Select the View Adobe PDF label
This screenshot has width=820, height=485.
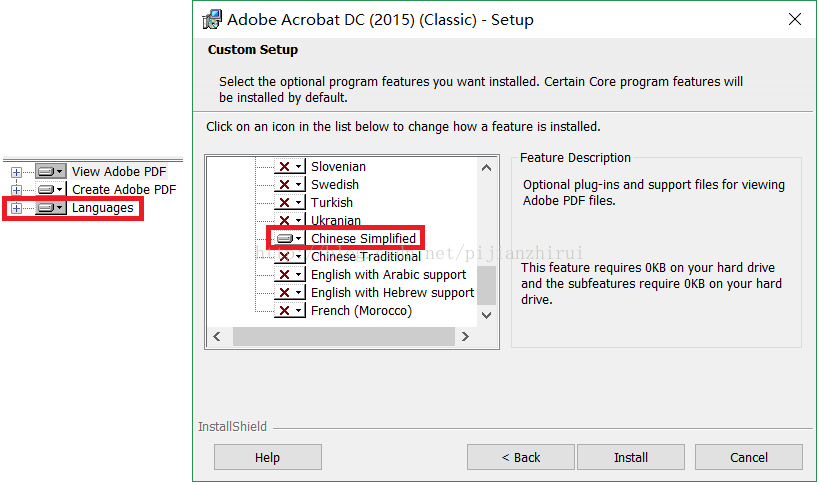pos(119,172)
